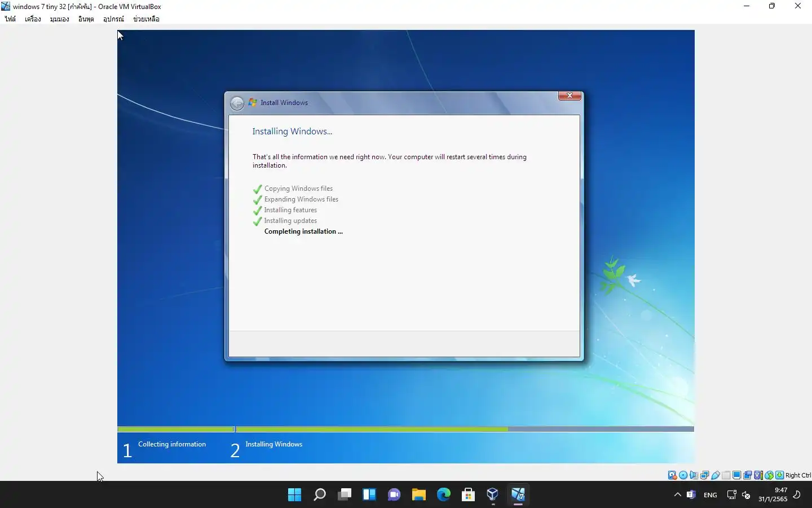Open the clock and date flyout

tap(773, 494)
